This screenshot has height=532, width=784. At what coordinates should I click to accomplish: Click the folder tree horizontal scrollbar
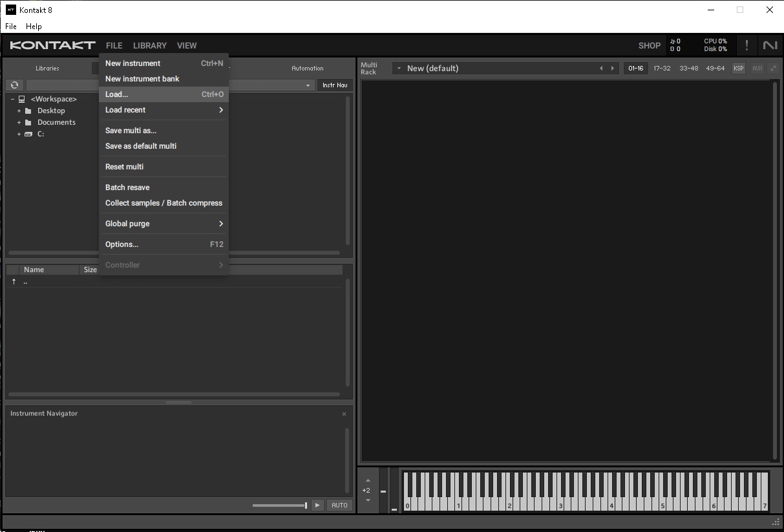point(174,253)
